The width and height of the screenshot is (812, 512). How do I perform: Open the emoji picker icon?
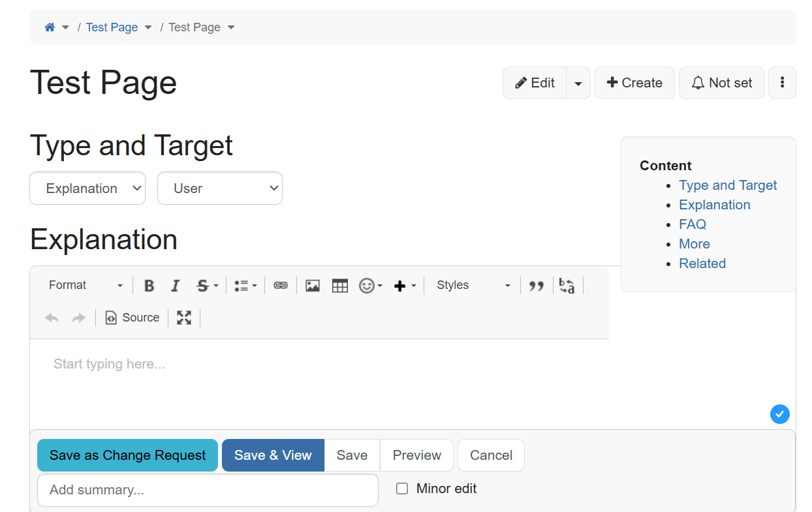click(x=367, y=286)
